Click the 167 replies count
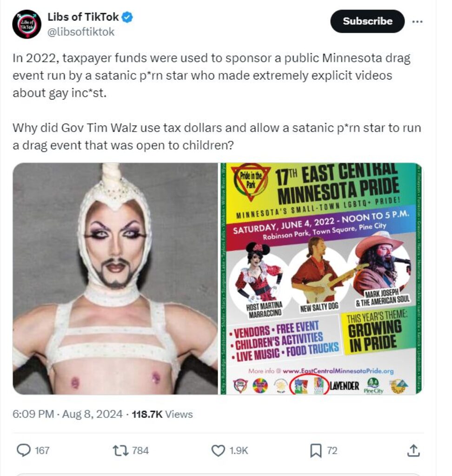 pos(42,451)
